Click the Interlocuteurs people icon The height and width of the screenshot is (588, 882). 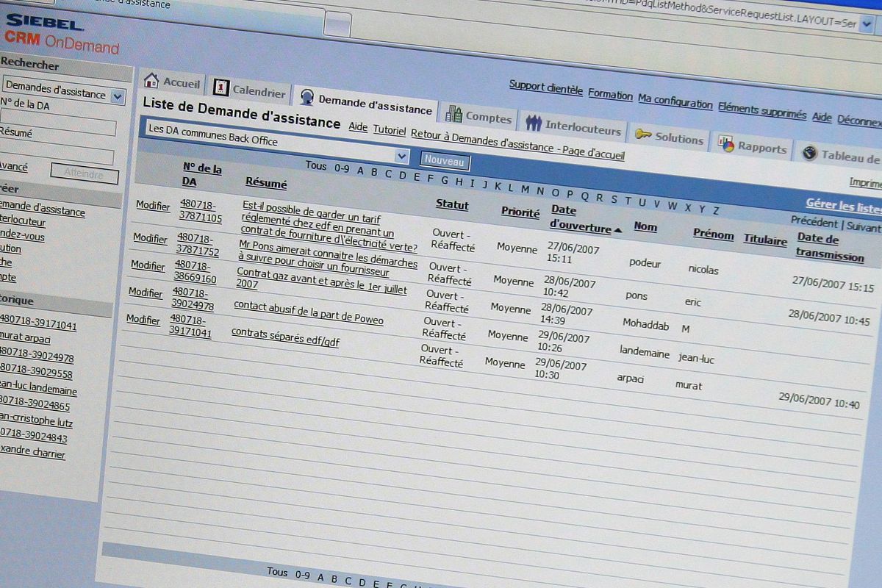pyautogui.click(x=534, y=123)
